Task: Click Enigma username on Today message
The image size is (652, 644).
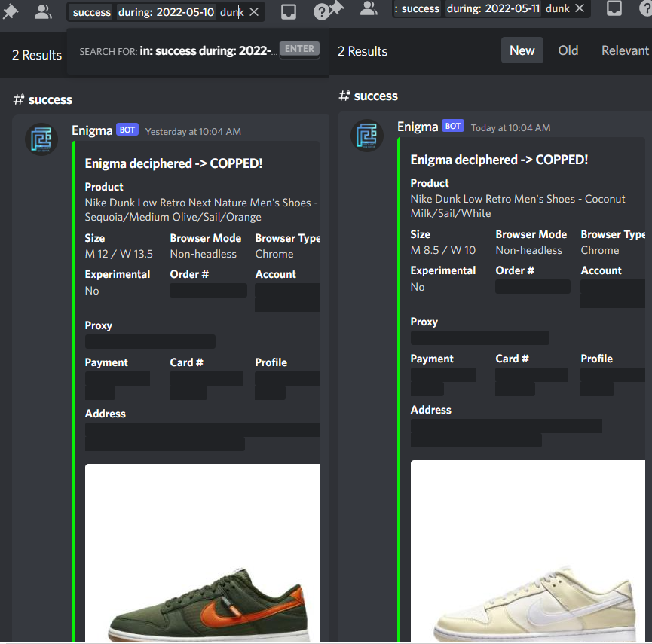Action: point(418,127)
